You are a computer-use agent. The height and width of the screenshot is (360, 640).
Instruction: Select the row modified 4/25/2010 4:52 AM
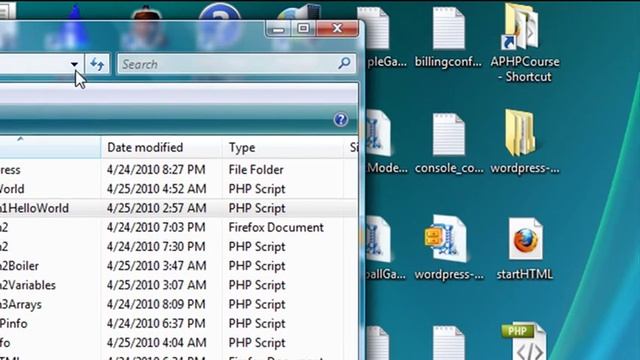(178, 189)
